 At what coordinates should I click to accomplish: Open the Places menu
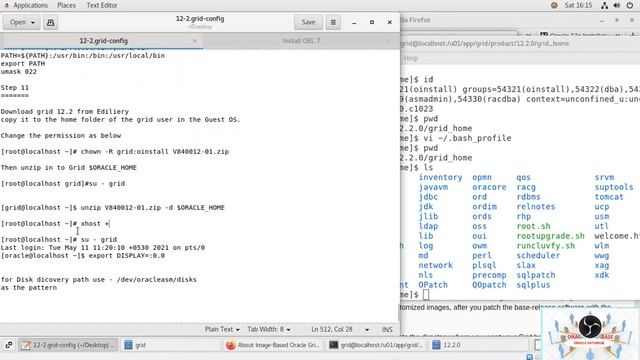click(x=66, y=5)
